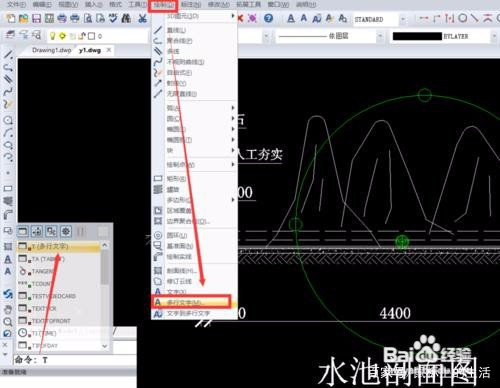Expand the 绘制点 submenu arrow
The image size is (500, 388).
233,164
